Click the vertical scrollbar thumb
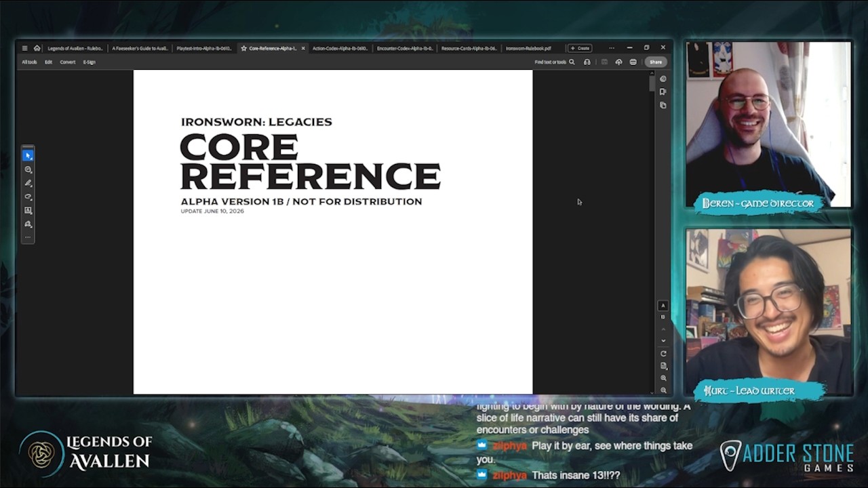The image size is (868, 488). (652, 82)
